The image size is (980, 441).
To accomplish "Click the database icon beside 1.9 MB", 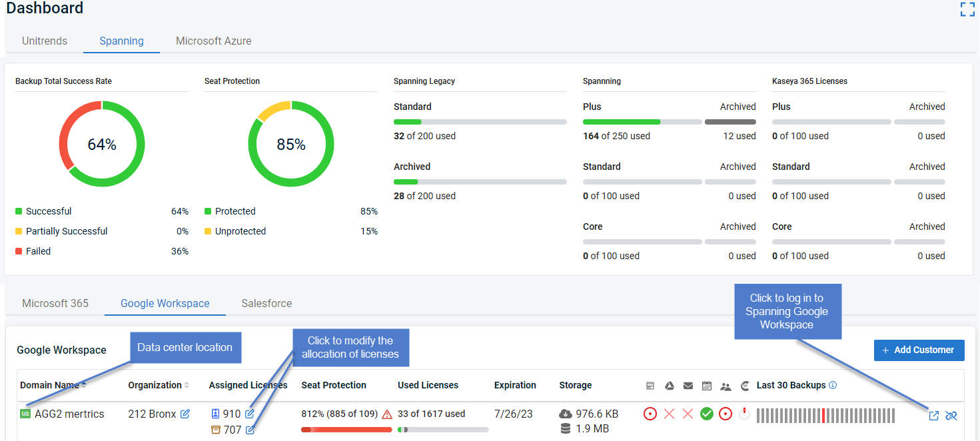I will tap(566, 429).
